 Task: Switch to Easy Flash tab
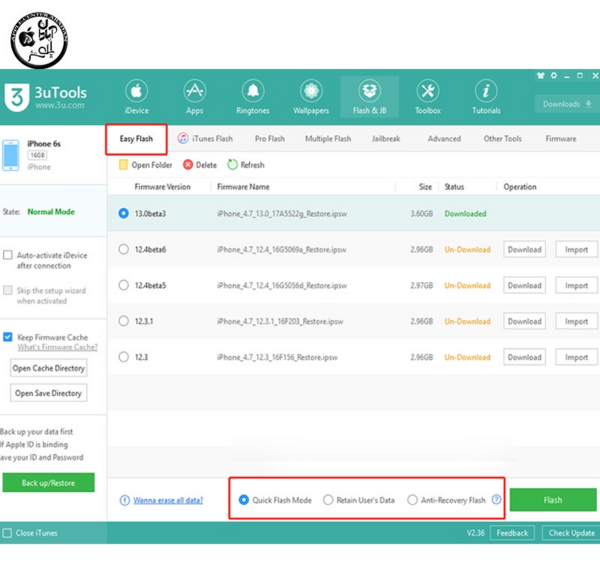(x=136, y=139)
